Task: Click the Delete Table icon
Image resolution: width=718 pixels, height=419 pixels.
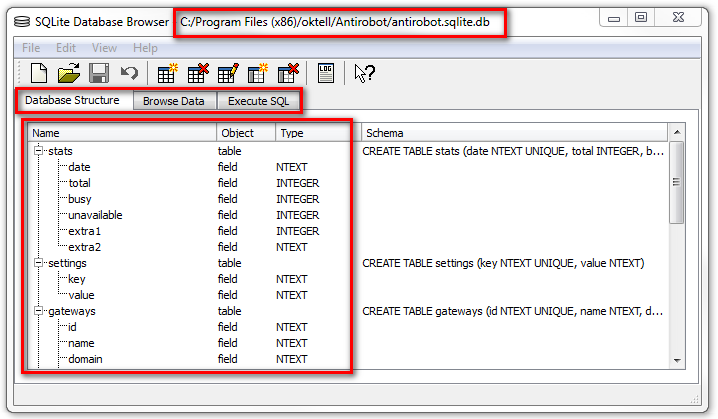Action: click(x=198, y=73)
